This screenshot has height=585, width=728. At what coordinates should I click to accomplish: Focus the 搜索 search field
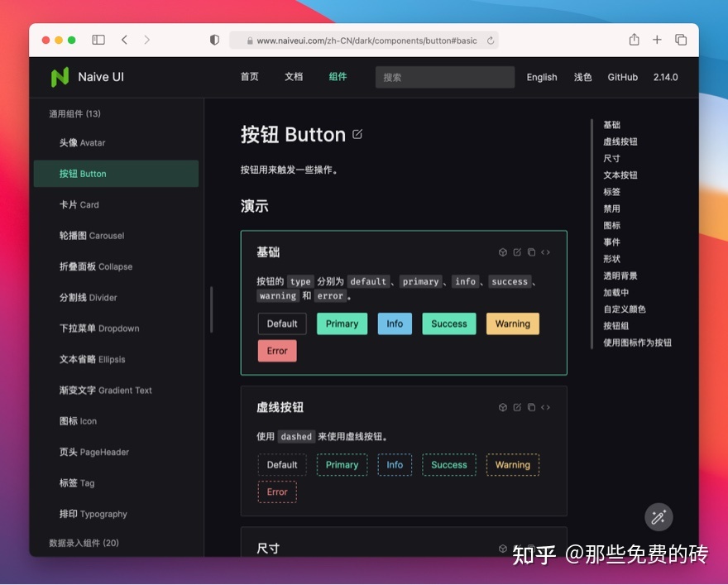tap(445, 77)
